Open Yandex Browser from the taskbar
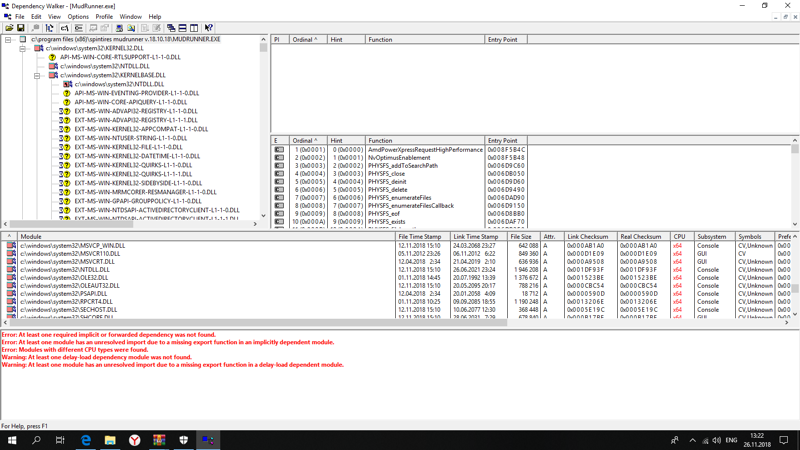Image resolution: width=800 pixels, height=450 pixels. (x=134, y=440)
